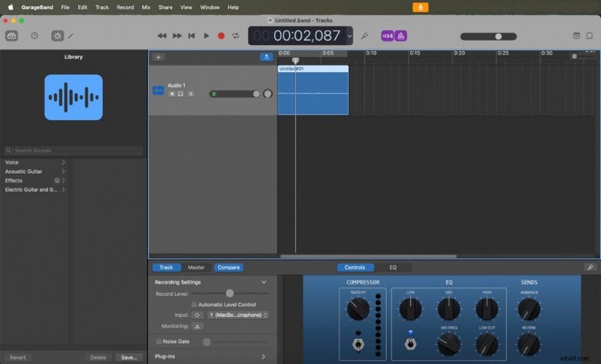Click the Record Level slider handle
This screenshot has width=601, height=364.
pos(230,293)
